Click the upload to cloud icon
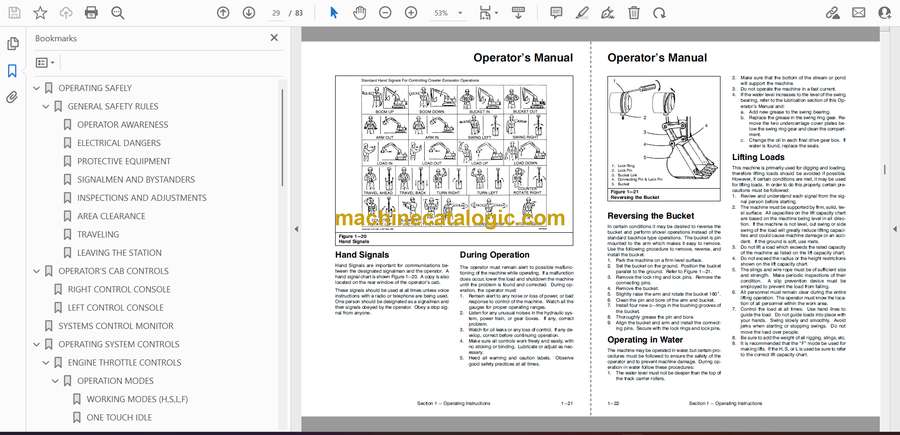The height and width of the screenshot is (435, 900). 66,13
